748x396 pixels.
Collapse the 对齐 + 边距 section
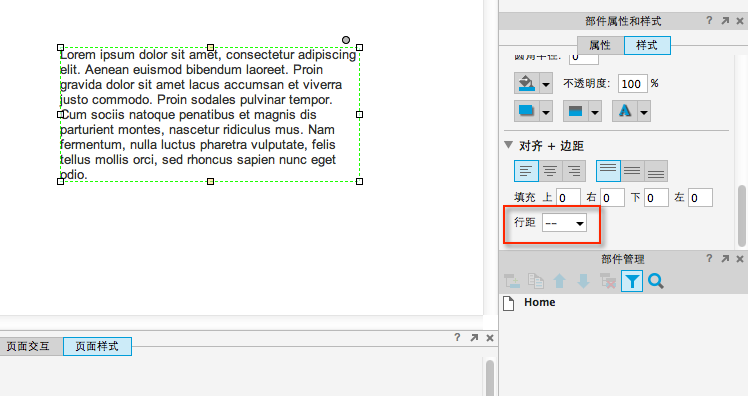click(509, 145)
